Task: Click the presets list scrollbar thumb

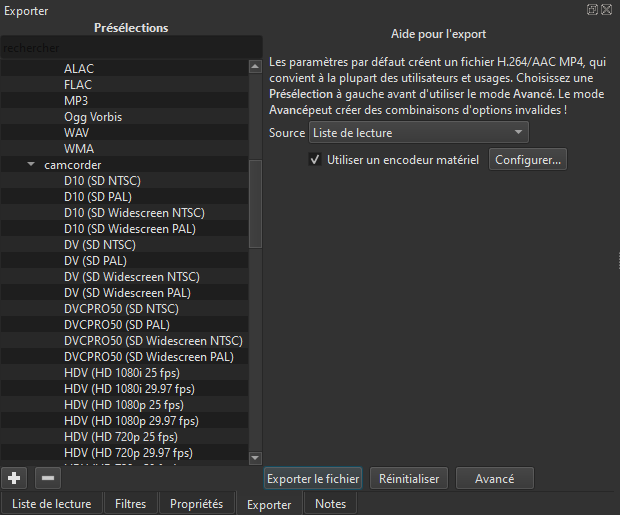Action: click(x=255, y=204)
